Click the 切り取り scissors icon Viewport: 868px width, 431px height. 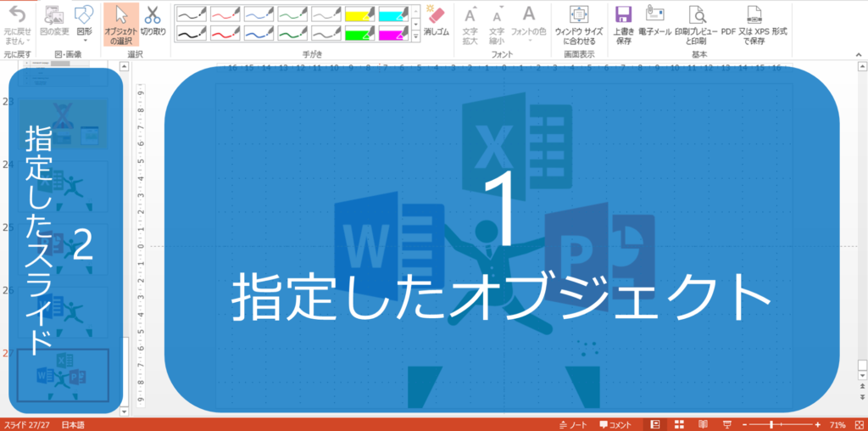click(153, 23)
